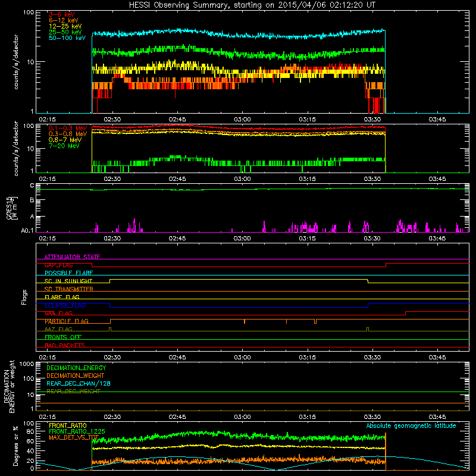The image size is (476, 476).
Task: Click the BAD_PACKETS flag label
Action: (65, 345)
